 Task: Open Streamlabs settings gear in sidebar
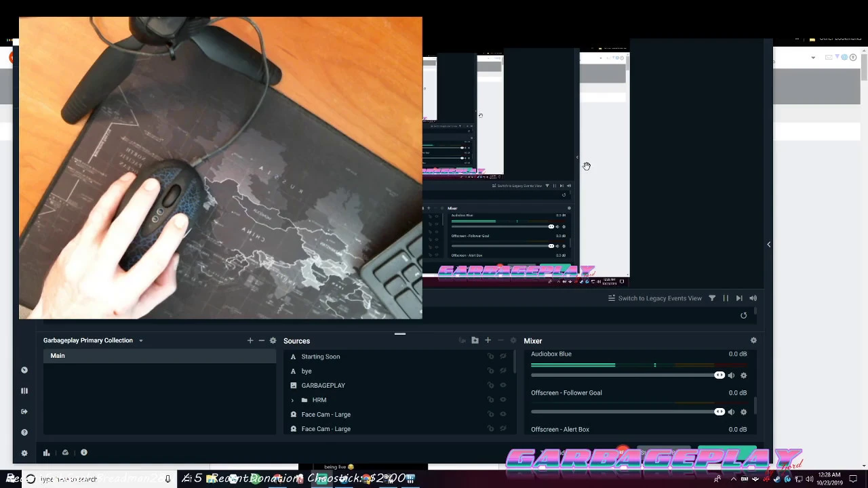pos(24,453)
